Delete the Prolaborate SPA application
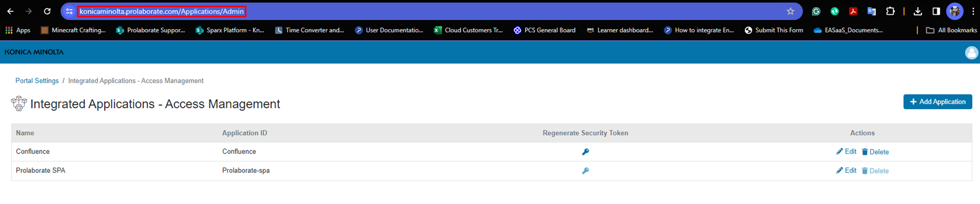980x204 pixels. click(875, 171)
